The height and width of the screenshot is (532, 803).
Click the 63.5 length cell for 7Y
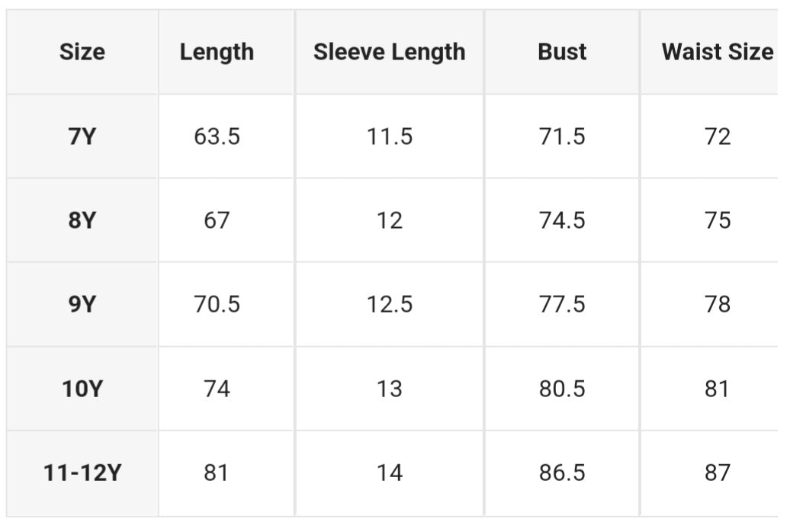[217, 136]
